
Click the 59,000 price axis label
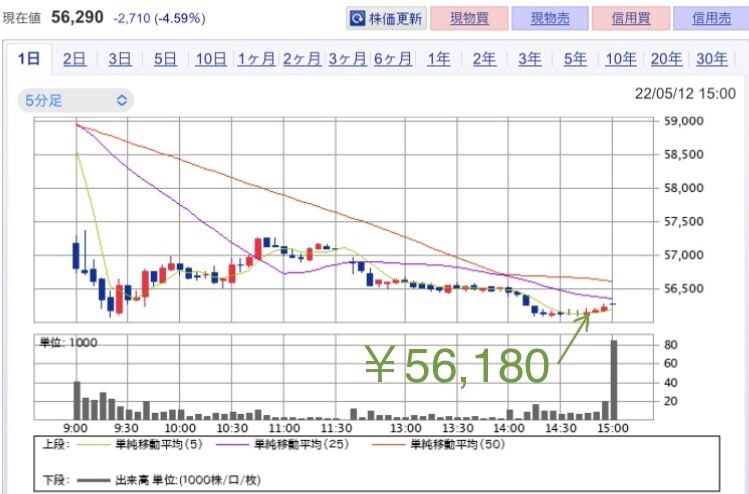(x=684, y=121)
